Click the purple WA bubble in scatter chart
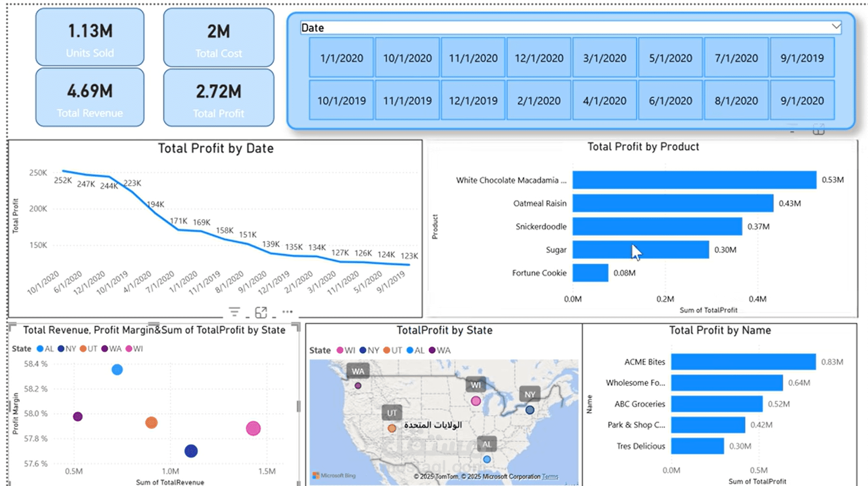Screen dimensions: 868x486 tap(78, 417)
